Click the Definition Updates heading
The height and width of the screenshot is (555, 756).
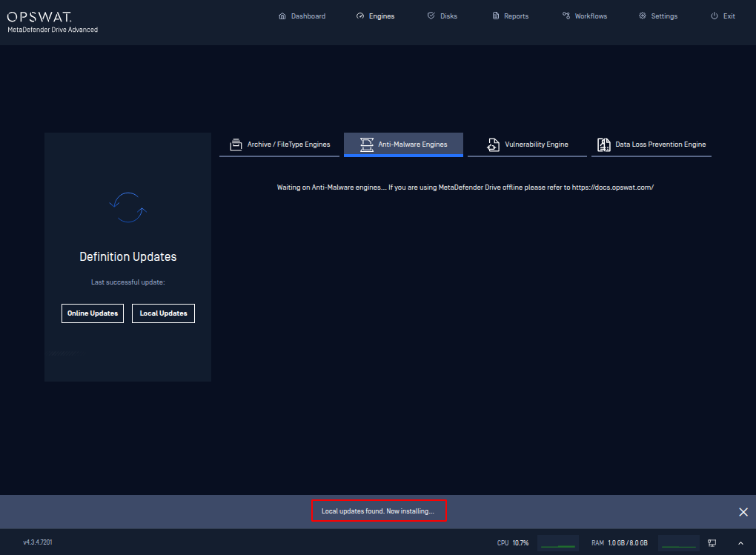point(127,257)
